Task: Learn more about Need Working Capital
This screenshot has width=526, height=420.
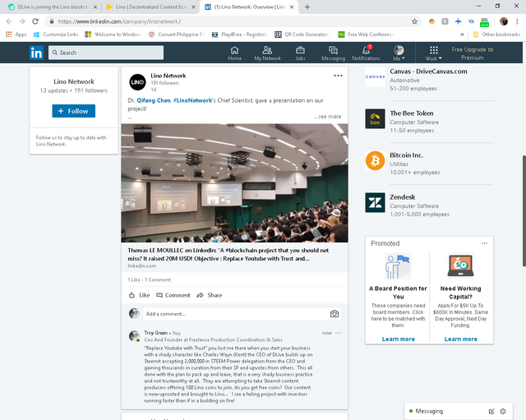Action: click(460, 339)
